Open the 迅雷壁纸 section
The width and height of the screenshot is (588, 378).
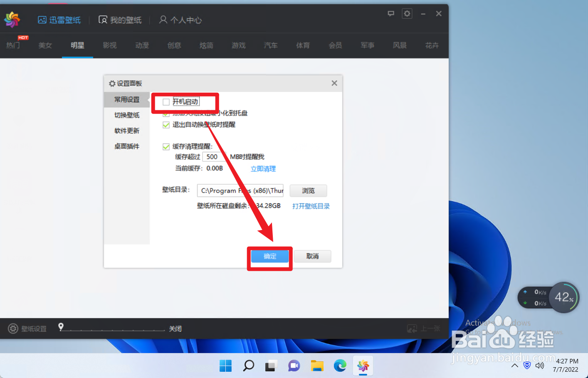click(59, 20)
